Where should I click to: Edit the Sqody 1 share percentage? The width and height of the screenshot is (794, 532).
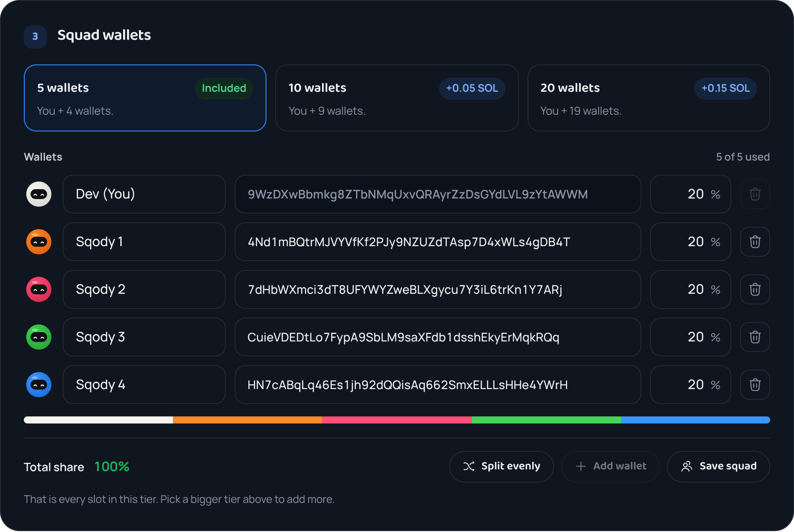[x=691, y=242]
